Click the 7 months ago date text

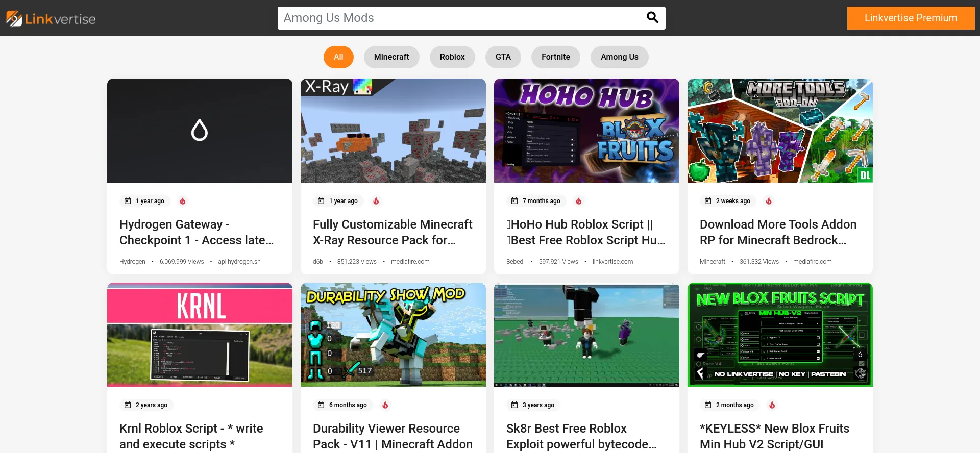[x=542, y=201]
